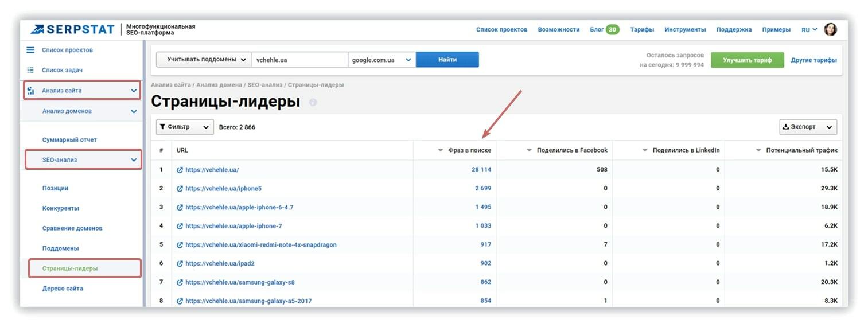Click phrase count 1 495
The height and width of the screenshot is (327, 868).
pyautogui.click(x=483, y=207)
